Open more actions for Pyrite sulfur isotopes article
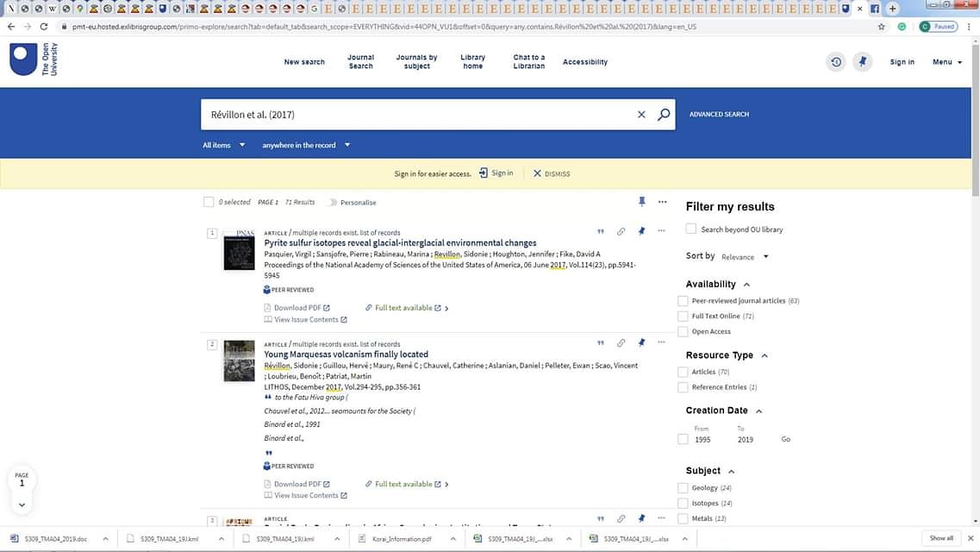Image resolution: width=980 pixels, height=552 pixels. pyautogui.click(x=661, y=230)
